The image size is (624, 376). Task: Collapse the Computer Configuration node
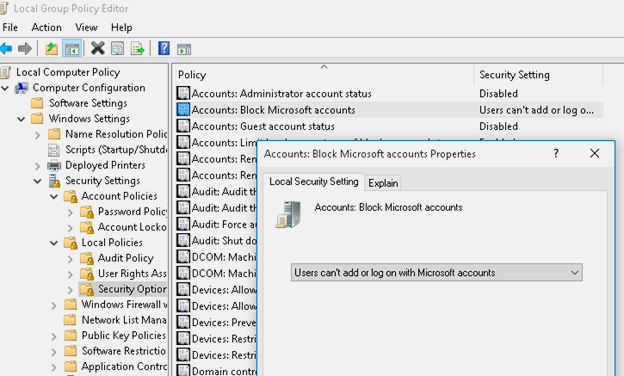pyautogui.click(x=5, y=88)
